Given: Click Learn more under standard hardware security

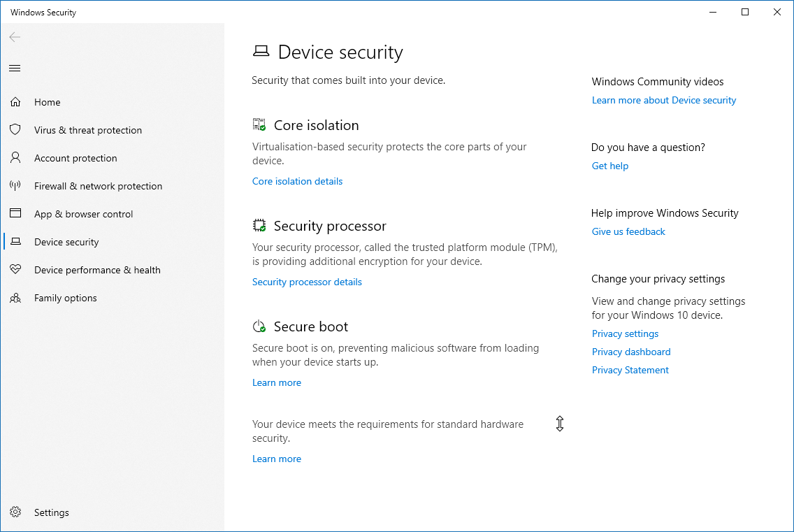Looking at the screenshot, I should [277, 459].
